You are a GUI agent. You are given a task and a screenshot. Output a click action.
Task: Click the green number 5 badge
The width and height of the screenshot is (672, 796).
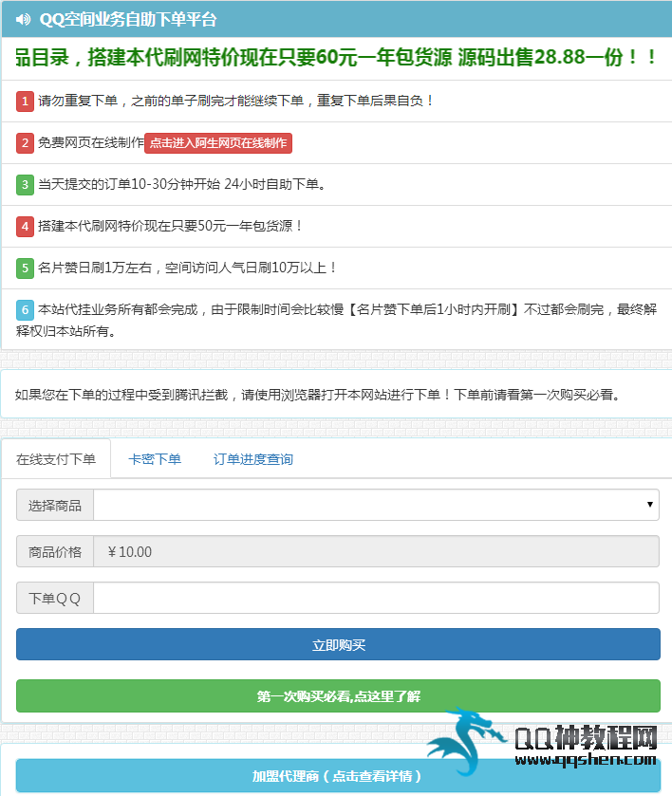point(25,268)
